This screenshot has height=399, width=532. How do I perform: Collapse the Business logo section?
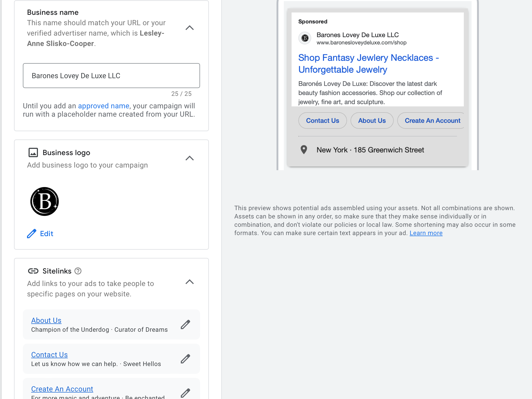click(x=190, y=158)
